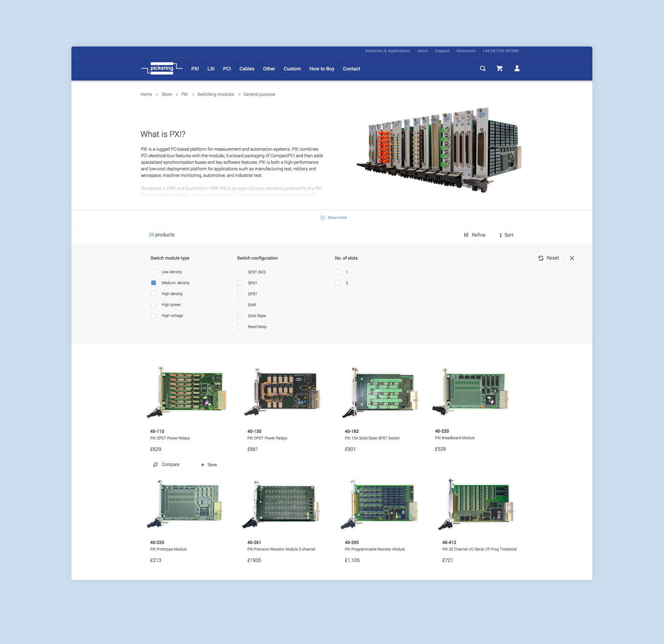Check the 1 slot filter
The width and height of the screenshot is (664, 644).
[x=338, y=272]
